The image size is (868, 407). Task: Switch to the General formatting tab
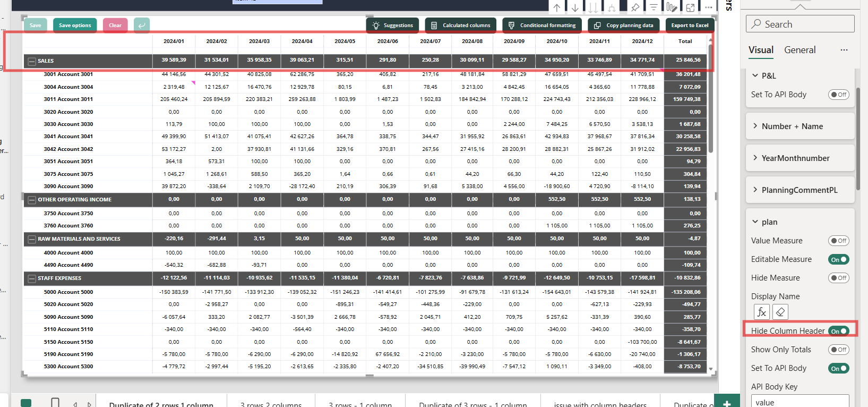click(x=800, y=50)
